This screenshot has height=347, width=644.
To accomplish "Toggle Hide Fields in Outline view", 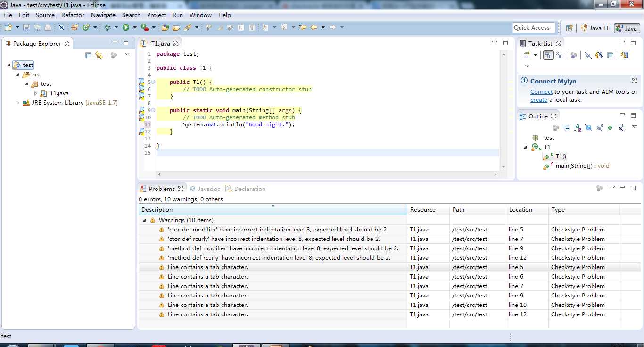I will tap(588, 128).
